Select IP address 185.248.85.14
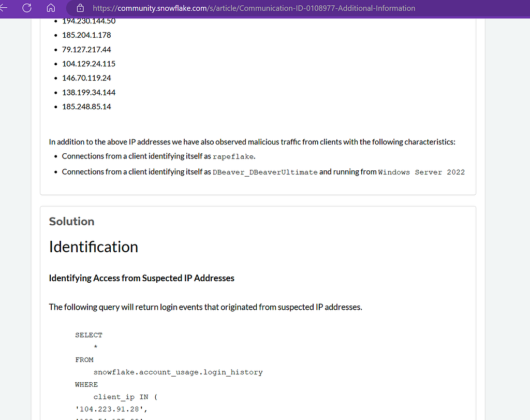 click(86, 107)
